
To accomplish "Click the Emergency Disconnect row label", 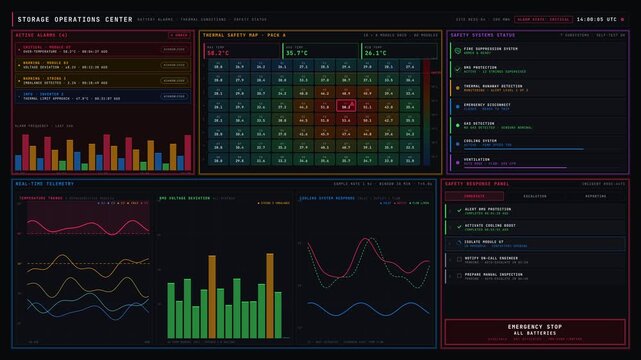I will click(x=487, y=105).
